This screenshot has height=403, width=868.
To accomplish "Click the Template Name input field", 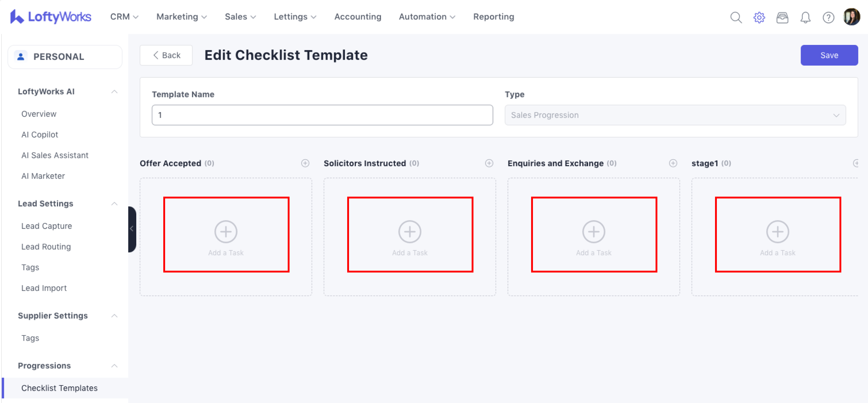I will [x=322, y=115].
